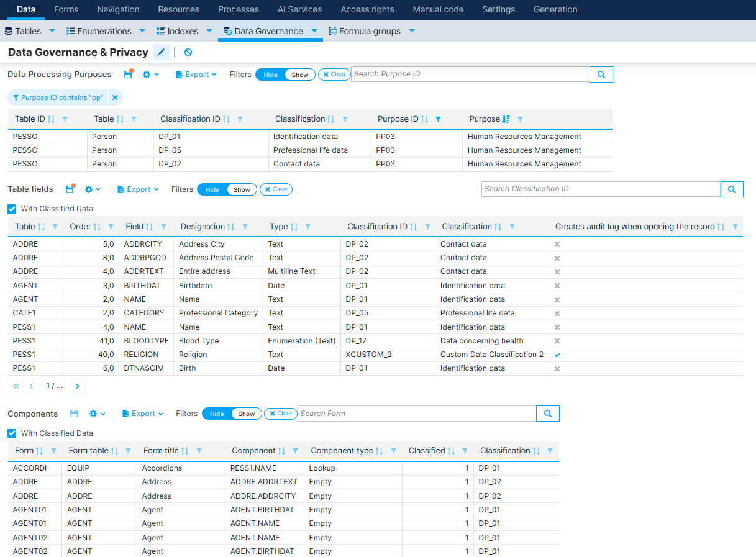The height and width of the screenshot is (557, 756).
Task: Sort Table fields by Order column
Action: point(98,227)
